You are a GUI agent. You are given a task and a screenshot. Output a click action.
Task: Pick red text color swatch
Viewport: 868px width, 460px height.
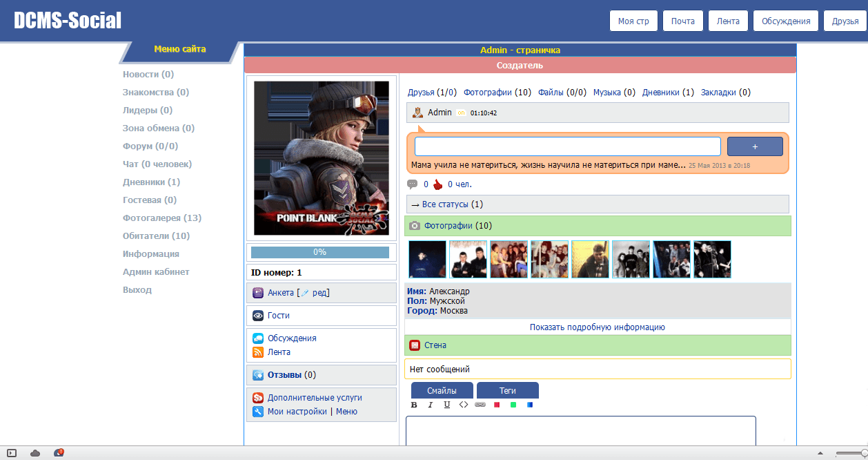point(497,405)
